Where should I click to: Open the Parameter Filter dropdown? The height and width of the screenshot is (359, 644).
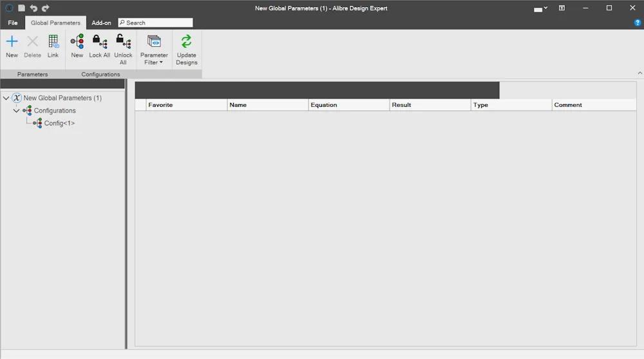[x=154, y=50]
